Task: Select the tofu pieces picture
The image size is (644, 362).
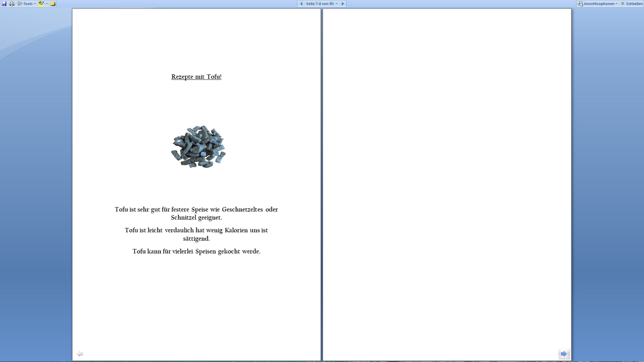Action: click(x=198, y=146)
